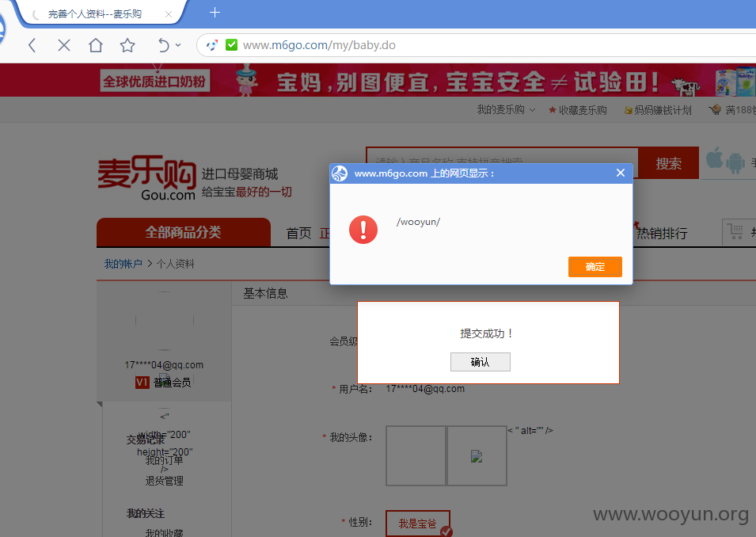Click 我的关注 sidebar heading
The image size is (756, 537).
pos(146,513)
